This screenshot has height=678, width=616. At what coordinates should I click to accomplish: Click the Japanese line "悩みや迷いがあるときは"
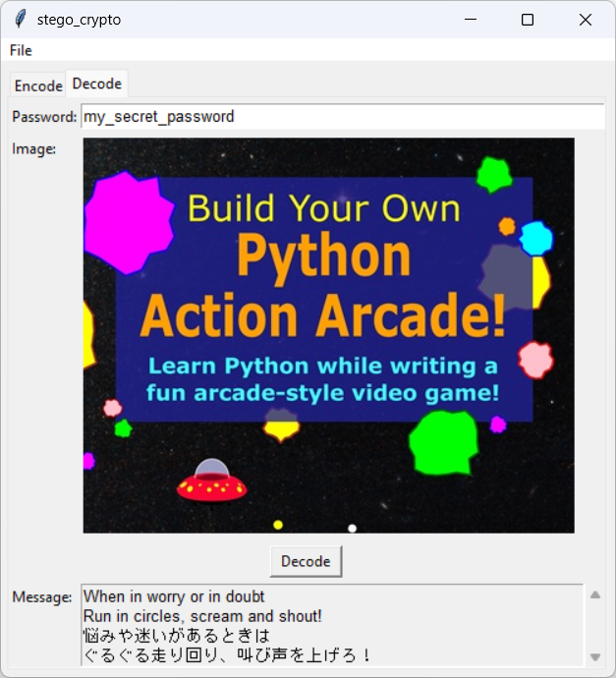coord(177,636)
